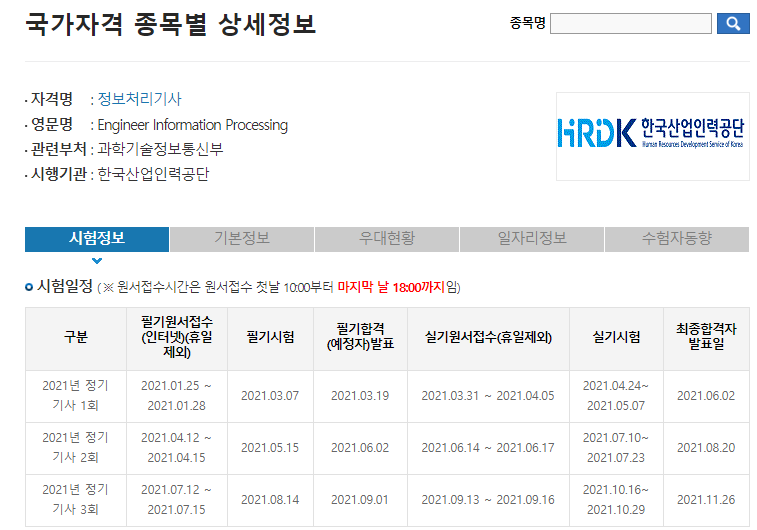Click the 2021.03.31 ~ 2021.04.05 cell
The width and height of the screenshot is (757, 530).
point(488,396)
